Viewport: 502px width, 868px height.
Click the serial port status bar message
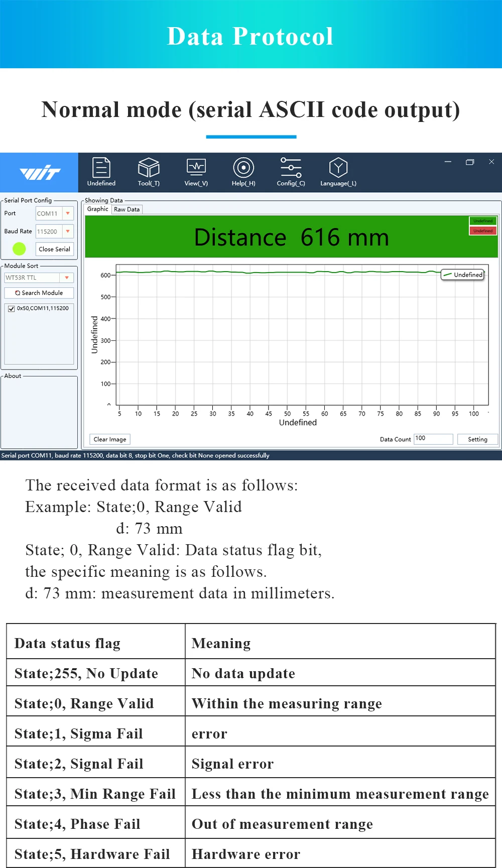tap(136, 456)
